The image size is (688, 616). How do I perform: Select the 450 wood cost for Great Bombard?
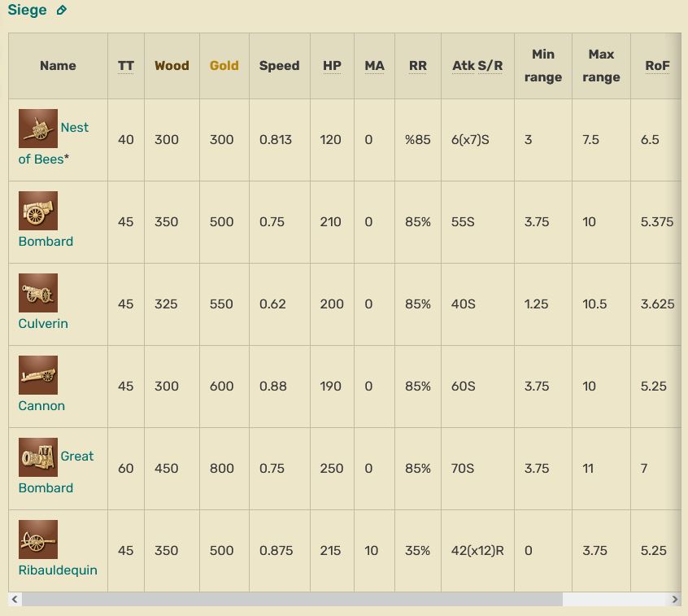tap(166, 468)
